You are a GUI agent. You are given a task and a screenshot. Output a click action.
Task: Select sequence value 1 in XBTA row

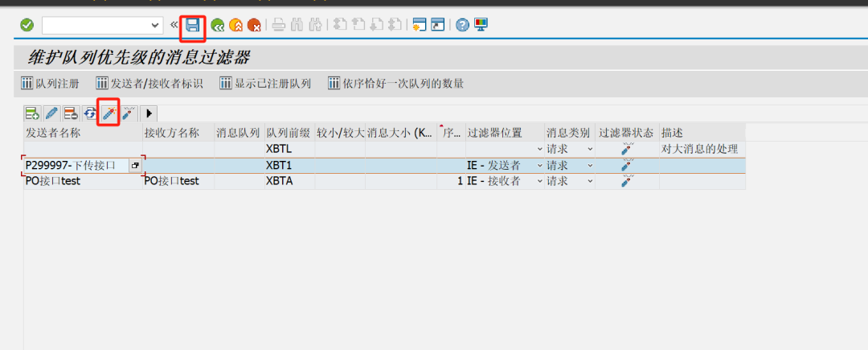coord(451,181)
